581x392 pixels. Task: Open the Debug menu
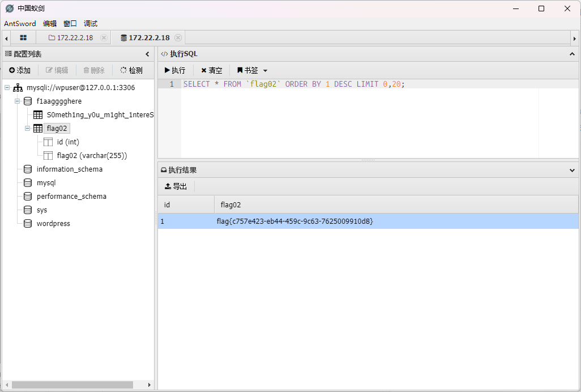91,24
